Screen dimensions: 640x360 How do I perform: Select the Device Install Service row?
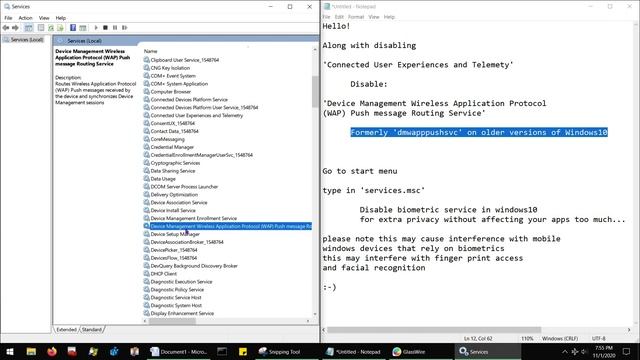173,211
